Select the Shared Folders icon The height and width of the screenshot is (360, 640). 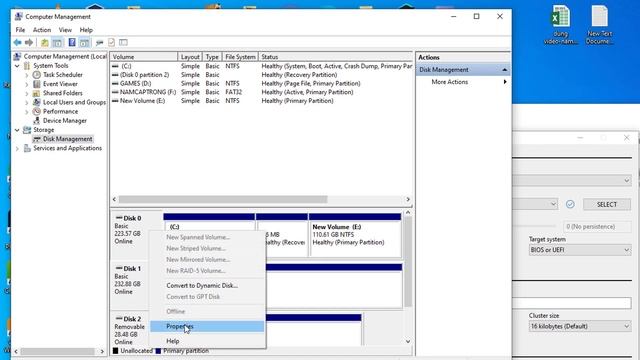(x=37, y=93)
